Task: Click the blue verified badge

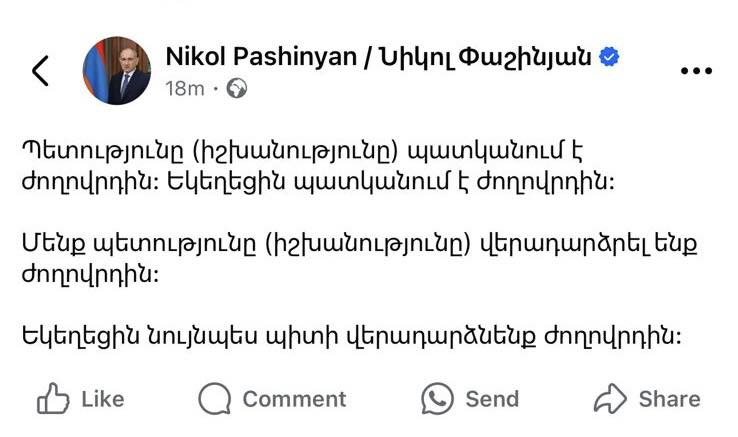Action: pos(609,56)
